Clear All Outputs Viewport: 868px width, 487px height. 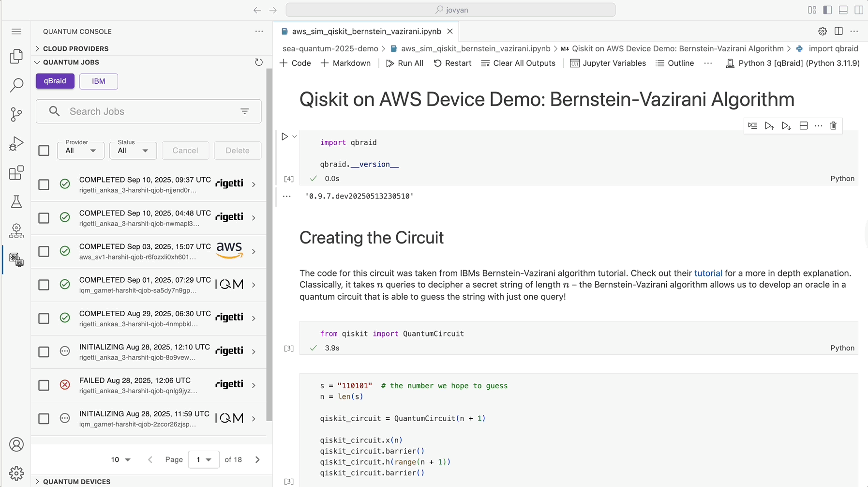[x=518, y=63]
